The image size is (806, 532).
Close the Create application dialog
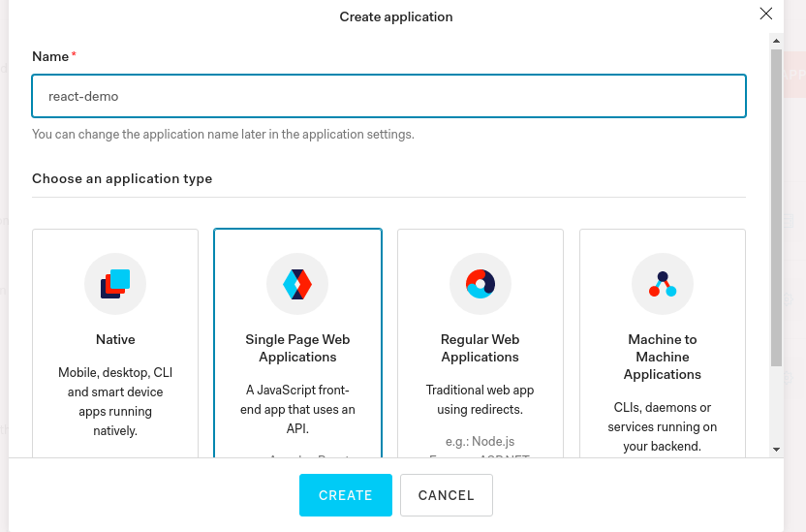pyautogui.click(x=766, y=14)
